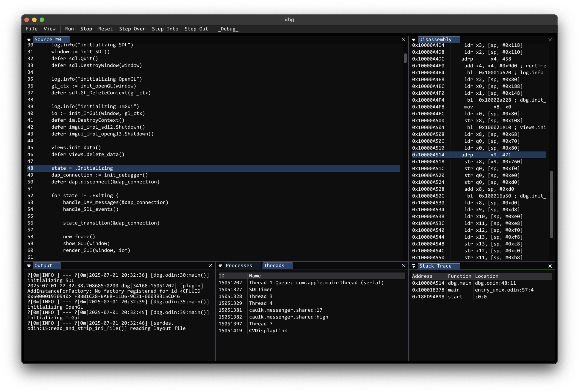Click source line 'for state != .Exiting {'
This screenshot has width=579, height=392.
click(x=85, y=196)
